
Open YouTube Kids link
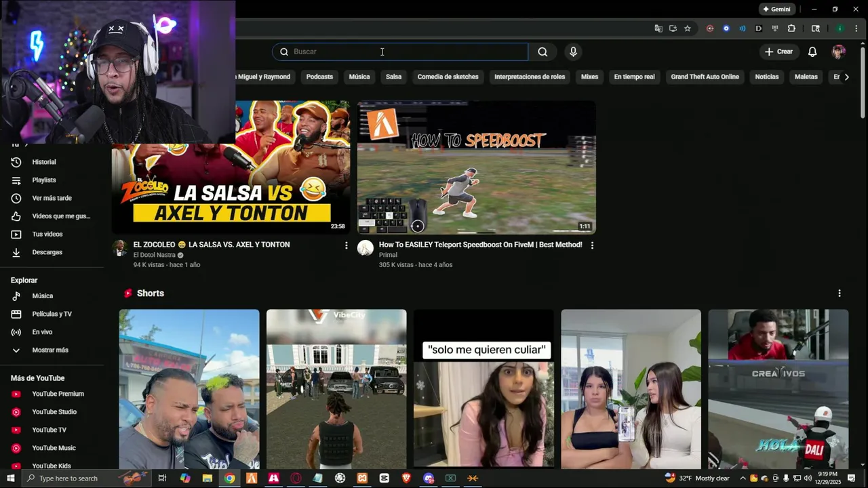click(x=52, y=466)
